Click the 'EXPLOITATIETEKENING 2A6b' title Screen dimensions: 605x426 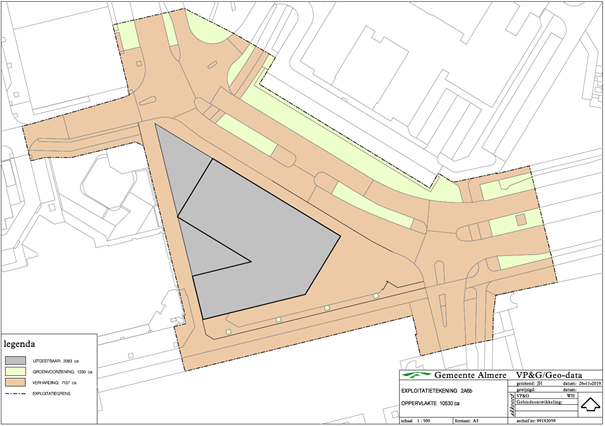pyautogui.click(x=437, y=389)
